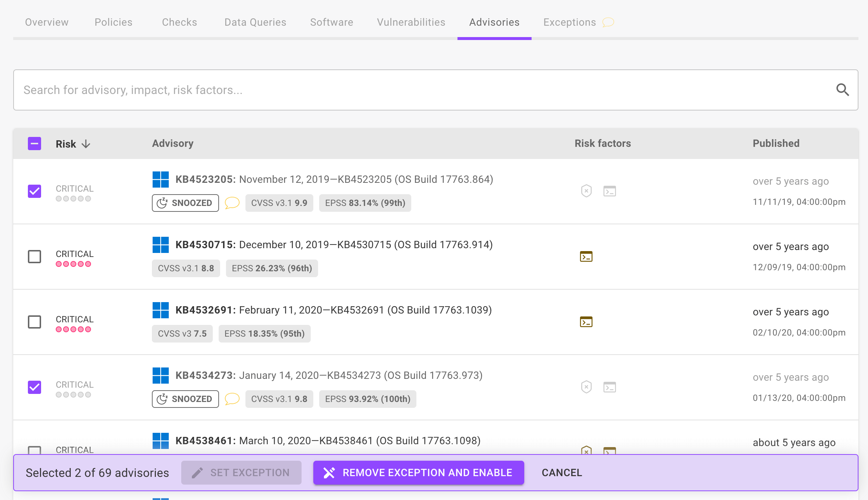Click the shield risk factor icon on KB4523205
Image resolution: width=868 pixels, height=500 pixels.
click(586, 191)
